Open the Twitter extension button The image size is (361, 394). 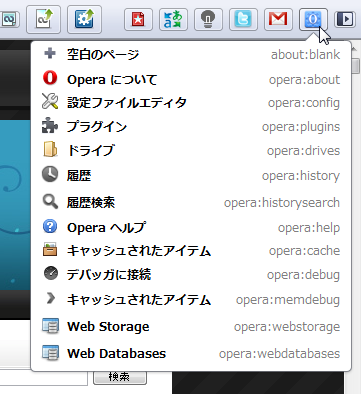(x=243, y=20)
